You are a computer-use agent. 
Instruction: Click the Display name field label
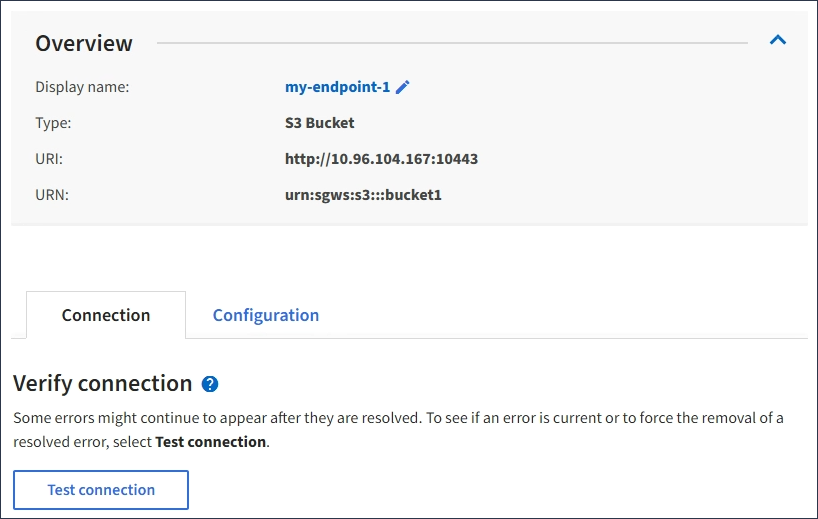click(82, 87)
